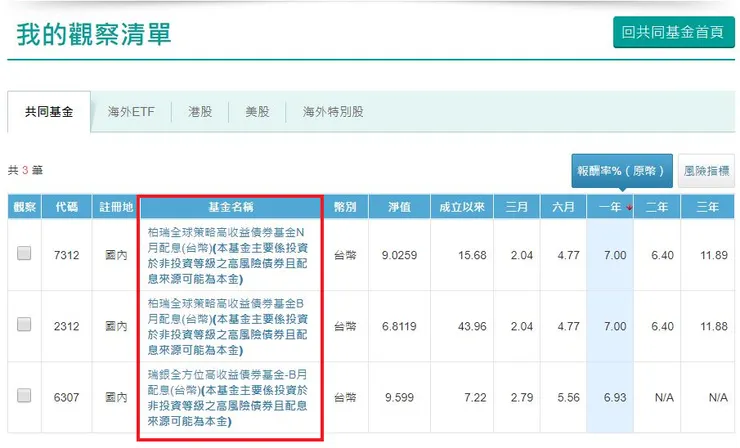The width and height of the screenshot is (740, 448).
Task: Sort by the 一年 column header
Action: 610,207
